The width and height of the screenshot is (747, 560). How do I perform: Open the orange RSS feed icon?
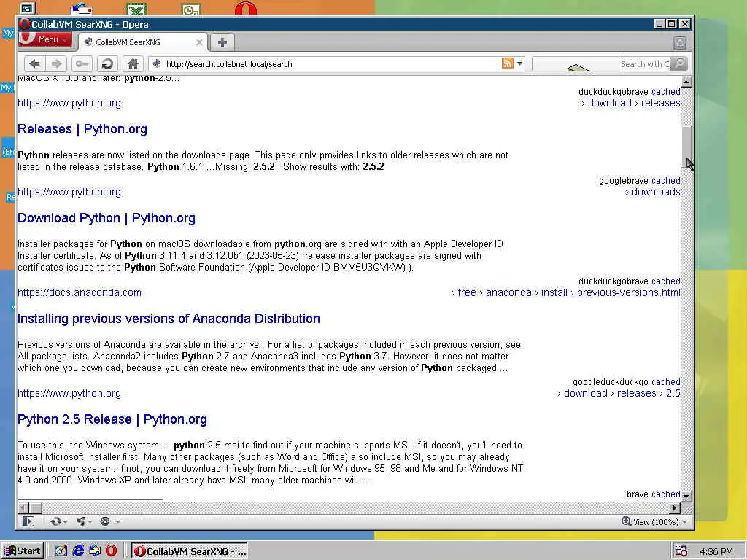pos(508,63)
